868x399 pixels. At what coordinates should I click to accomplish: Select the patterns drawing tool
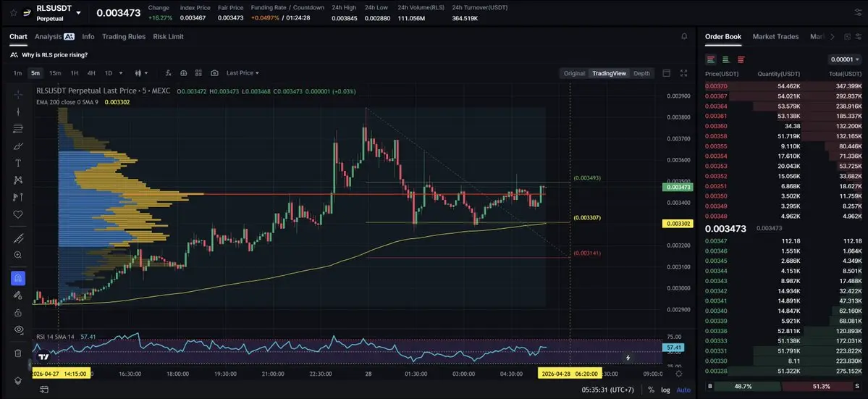coord(18,180)
